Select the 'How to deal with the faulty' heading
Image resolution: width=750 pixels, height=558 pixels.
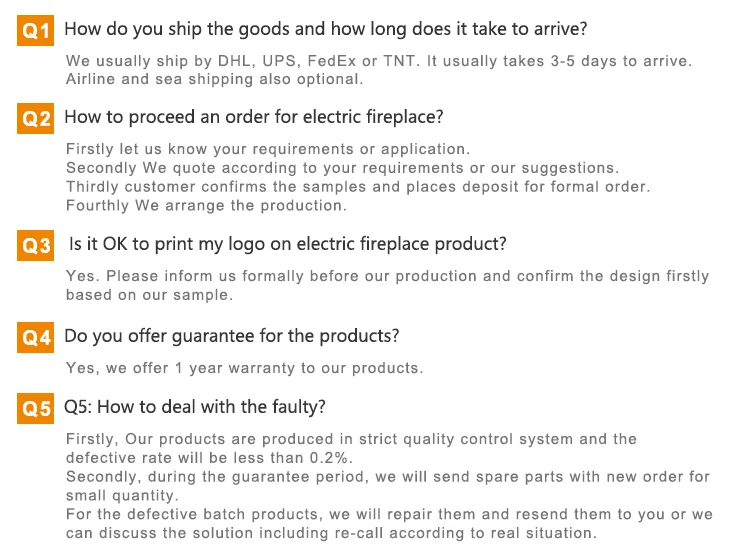point(195,407)
